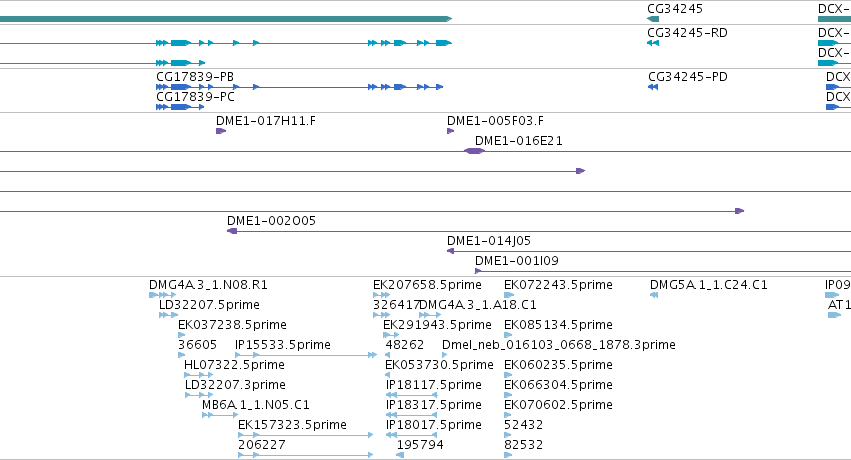
Task: Click the EK157323.5prime label
Action: (x=292, y=425)
